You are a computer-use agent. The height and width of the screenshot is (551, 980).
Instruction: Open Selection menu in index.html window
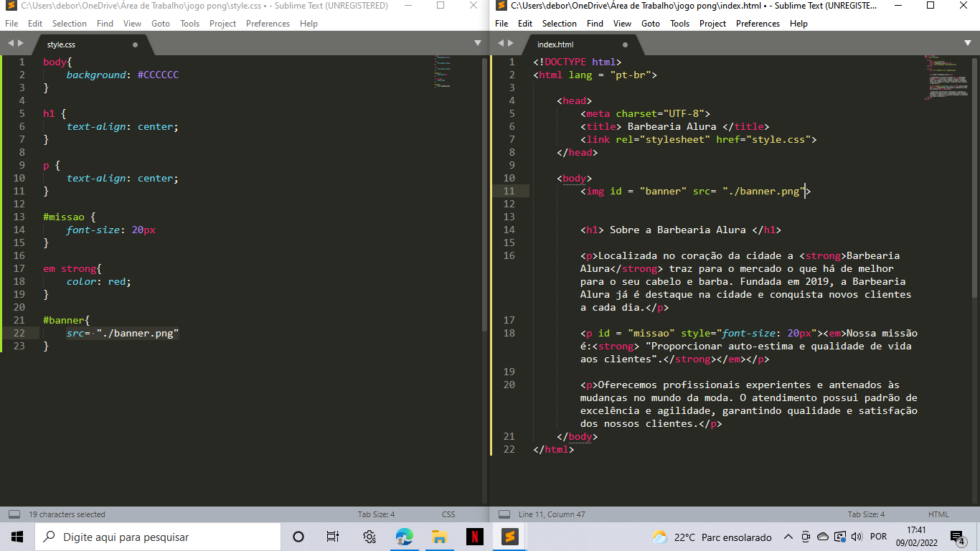(x=560, y=23)
